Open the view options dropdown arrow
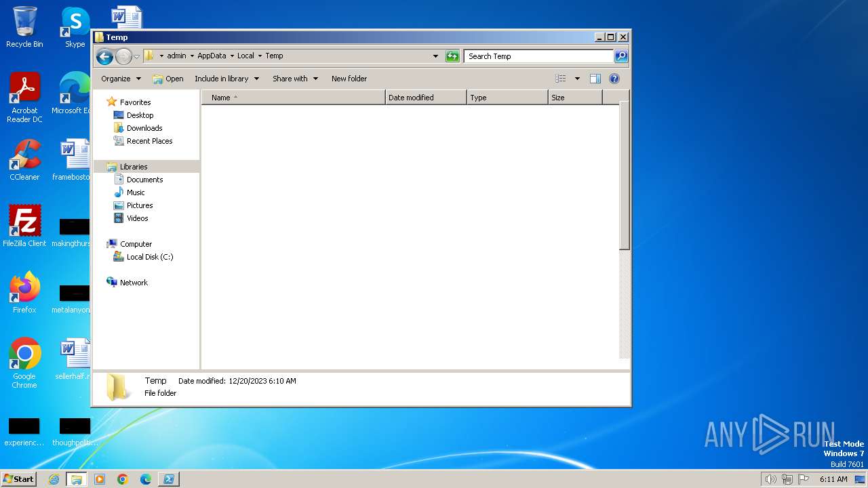Image resolution: width=868 pixels, height=488 pixels. 577,79
